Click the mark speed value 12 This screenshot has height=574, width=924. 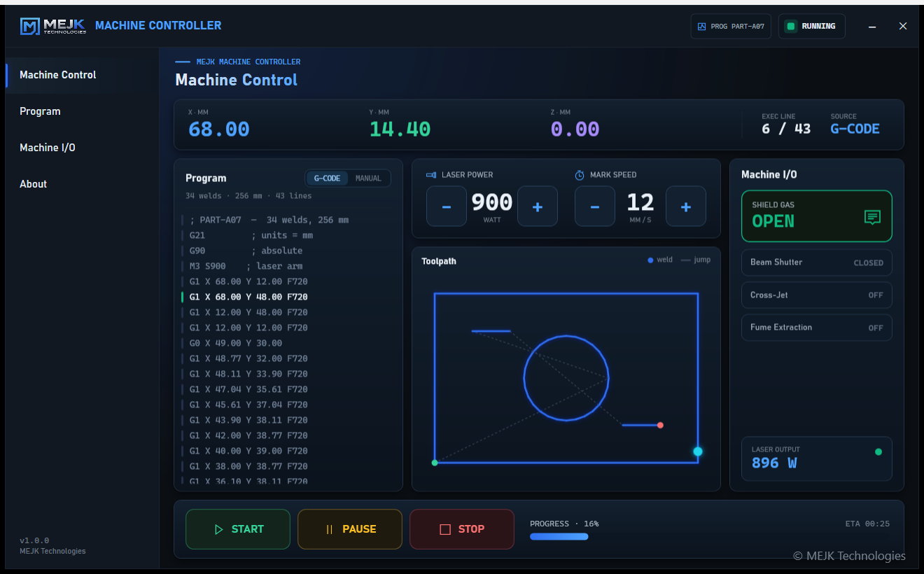pyautogui.click(x=640, y=202)
